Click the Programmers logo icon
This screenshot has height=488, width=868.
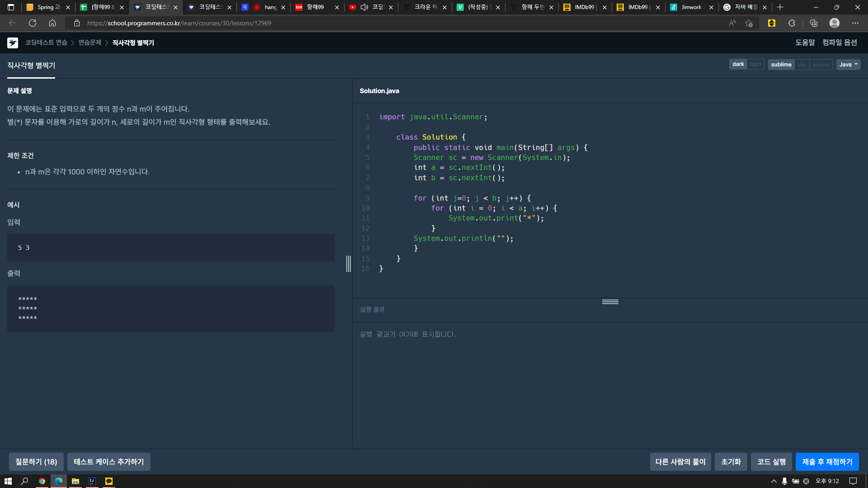[13, 42]
